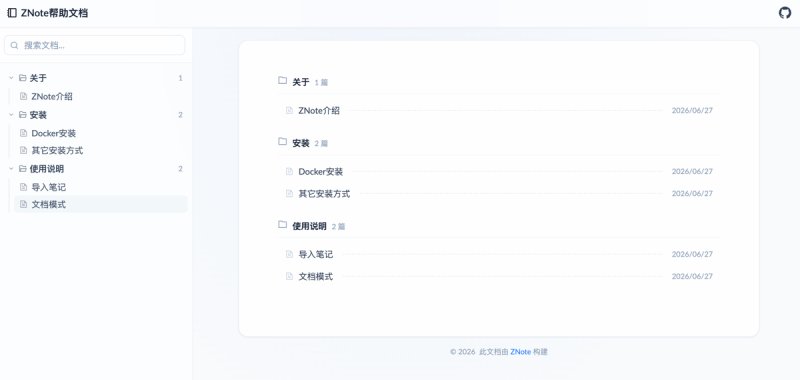Click file icon beside main list 文档模式
The height and width of the screenshot is (380, 800).
click(x=289, y=276)
